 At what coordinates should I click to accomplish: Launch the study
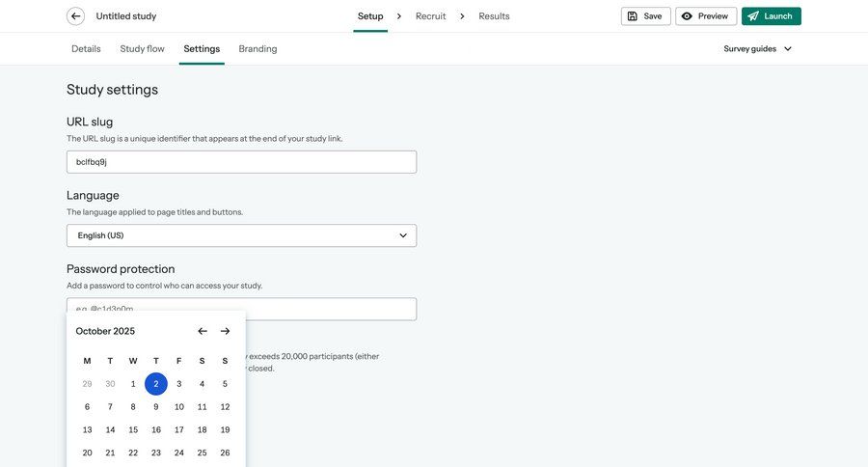771,16
